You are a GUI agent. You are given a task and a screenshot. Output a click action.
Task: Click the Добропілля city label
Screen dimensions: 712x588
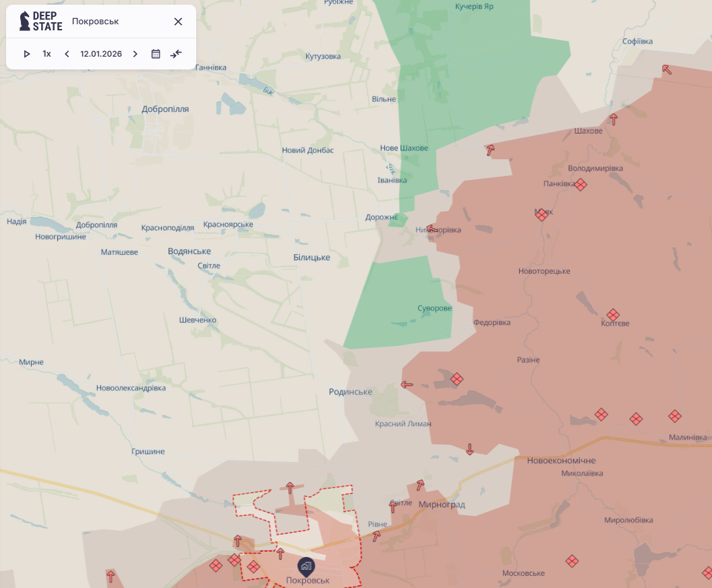(165, 109)
